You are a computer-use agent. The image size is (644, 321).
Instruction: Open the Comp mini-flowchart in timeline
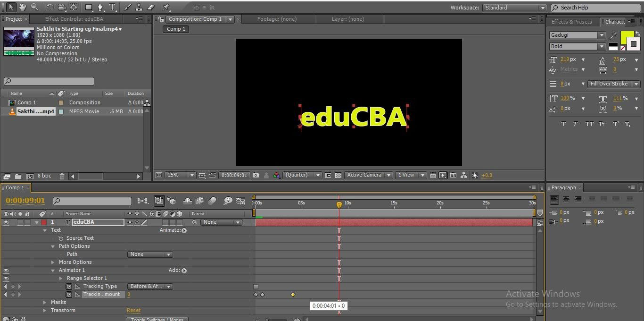[x=142, y=201]
